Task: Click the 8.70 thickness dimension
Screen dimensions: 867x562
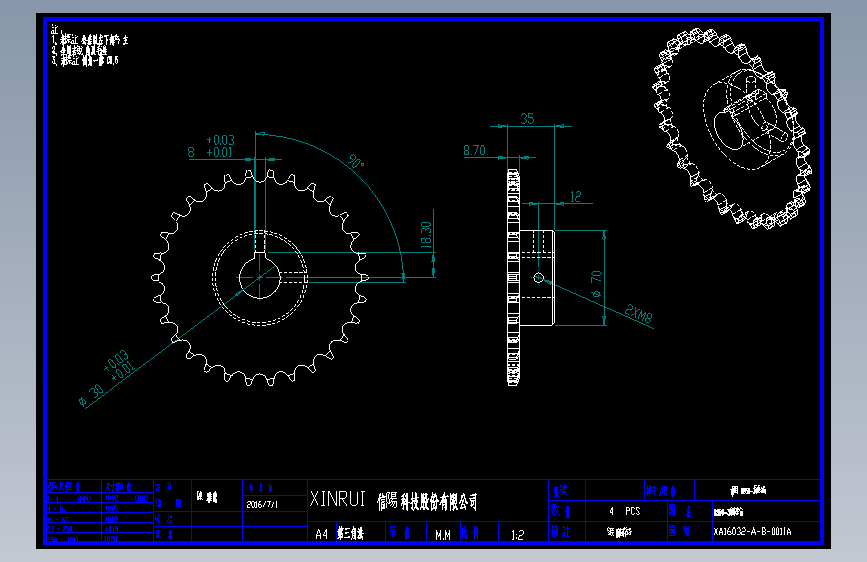Action: (474, 150)
